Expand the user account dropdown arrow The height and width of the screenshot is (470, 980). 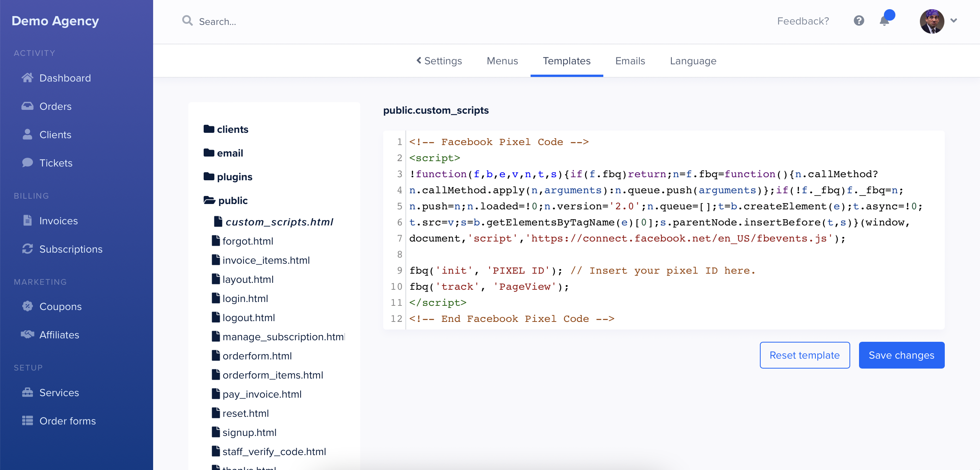coord(954,21)
